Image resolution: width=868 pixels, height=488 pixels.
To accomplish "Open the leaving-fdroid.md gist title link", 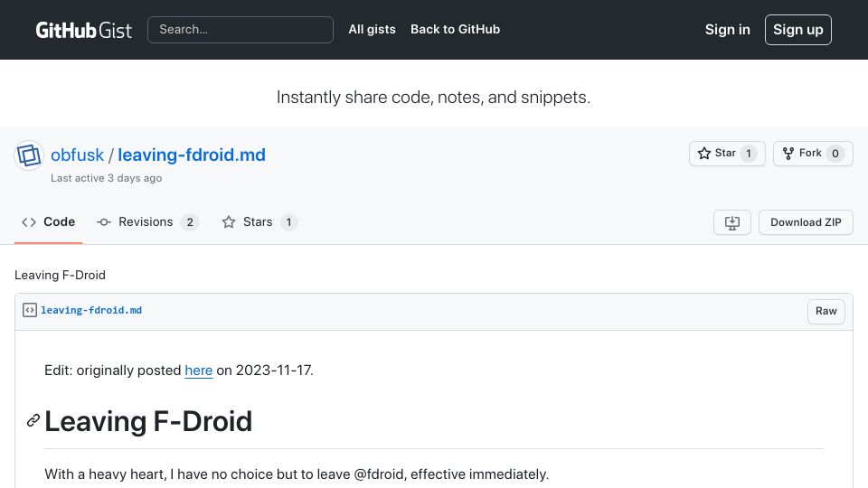I will 192,155.
